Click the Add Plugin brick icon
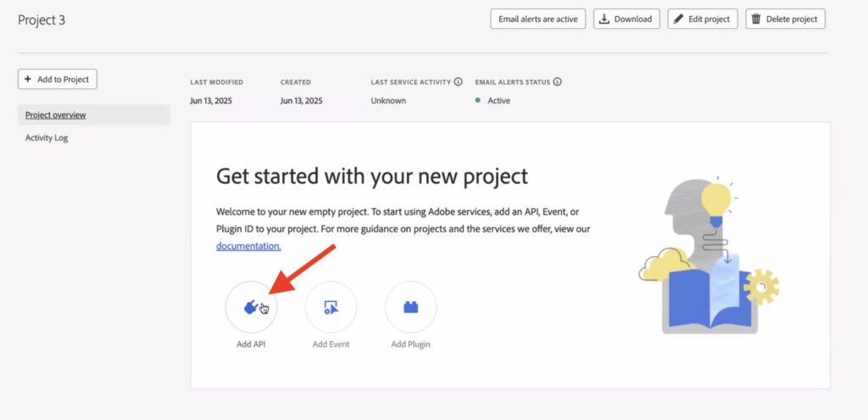This screenshot has width=868, height=420. (411, 307)
